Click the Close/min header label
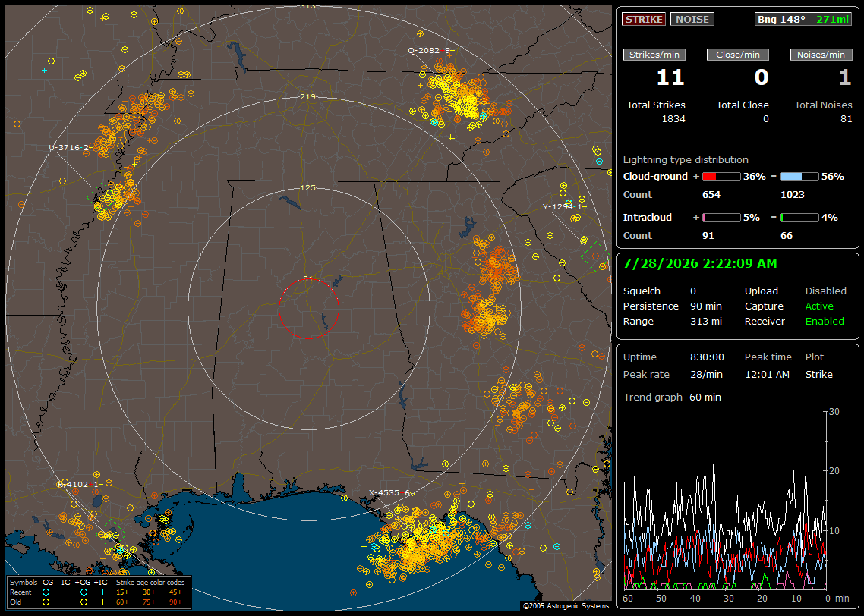Viewport: 864px width, 616px height. pos(738,55)
